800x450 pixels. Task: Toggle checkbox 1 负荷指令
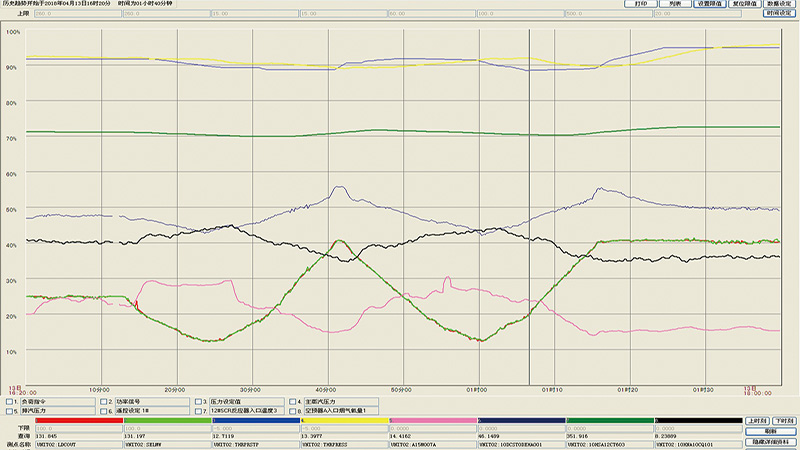9,402
